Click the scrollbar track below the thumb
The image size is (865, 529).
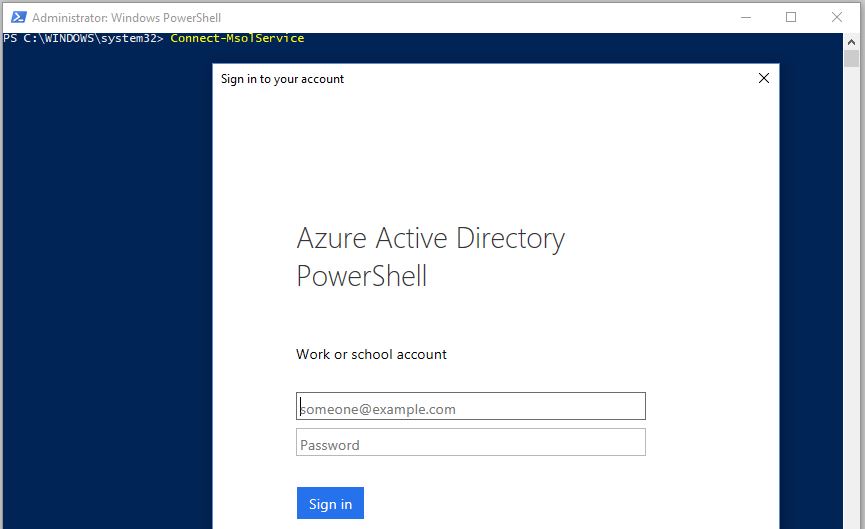tap(852, 300)
